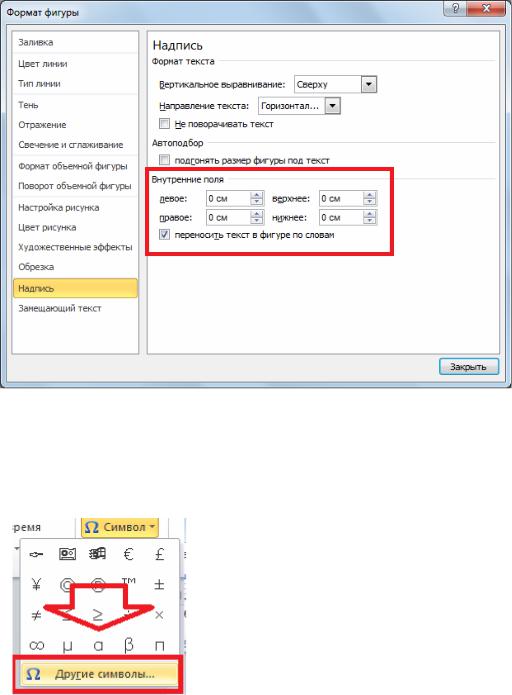512x695 pixels.
Task: Insert the copyright © symbol
Action: coord(67,585)
